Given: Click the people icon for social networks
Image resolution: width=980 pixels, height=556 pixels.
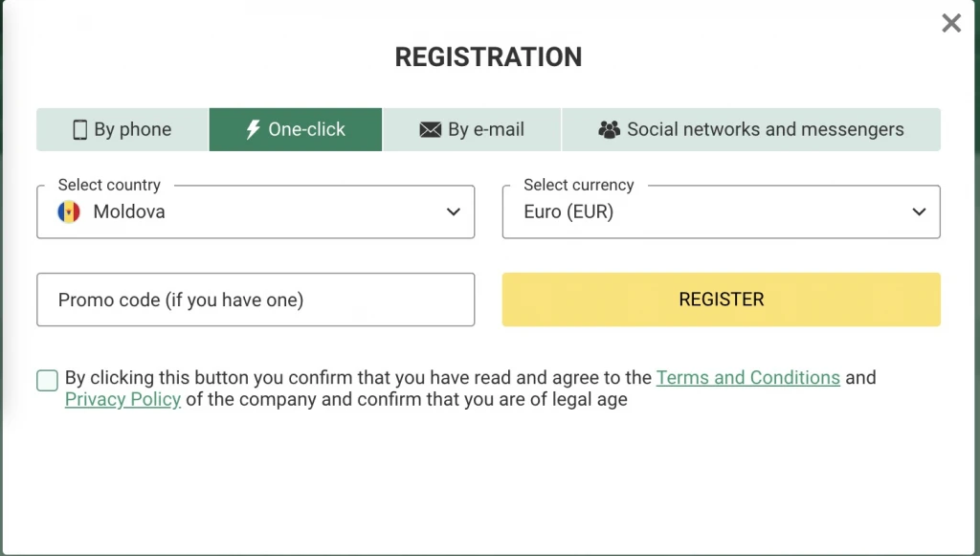Looking at the screenshot, I should [609, 130].
